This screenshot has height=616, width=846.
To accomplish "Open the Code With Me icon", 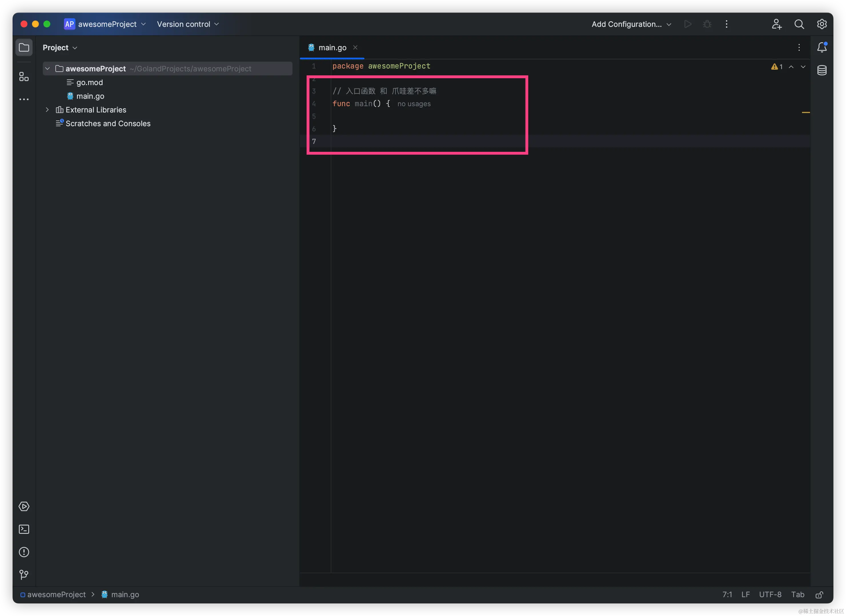I will pyautogui.click(x=777, y=24).
